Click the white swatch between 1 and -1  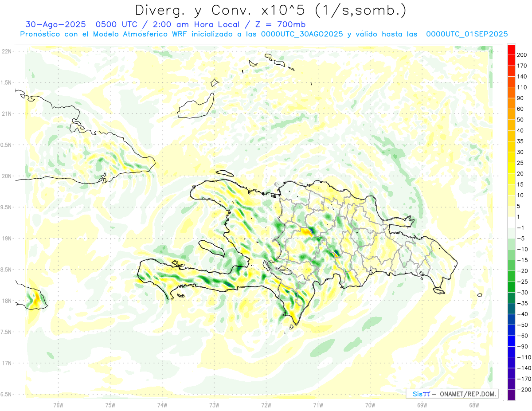tap(511, 223)
